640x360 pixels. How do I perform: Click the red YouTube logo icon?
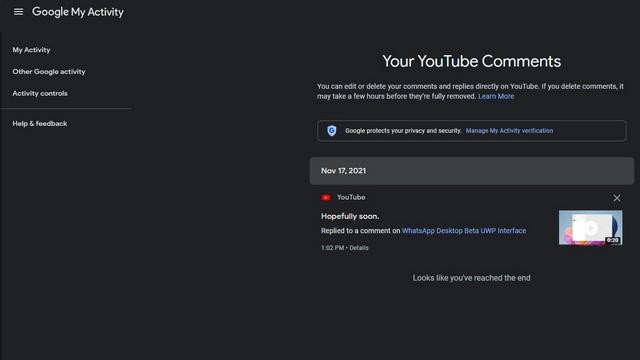[x=326, y=198]
